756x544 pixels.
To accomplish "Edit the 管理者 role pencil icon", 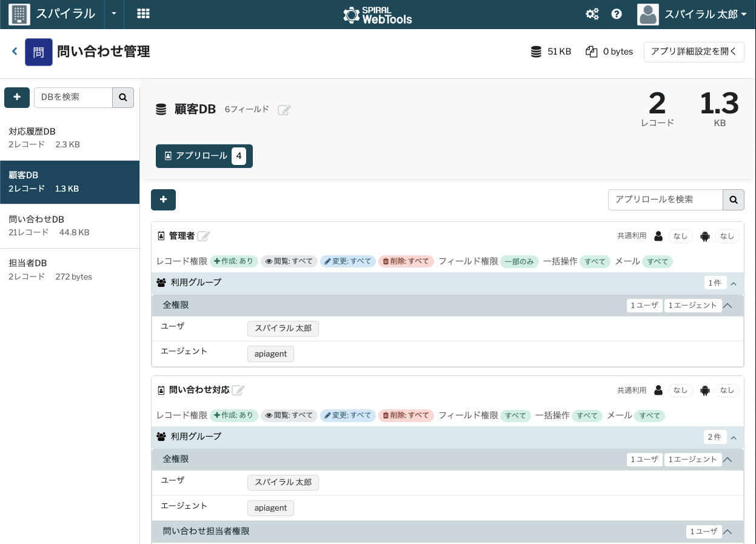I will pos(204,237).
